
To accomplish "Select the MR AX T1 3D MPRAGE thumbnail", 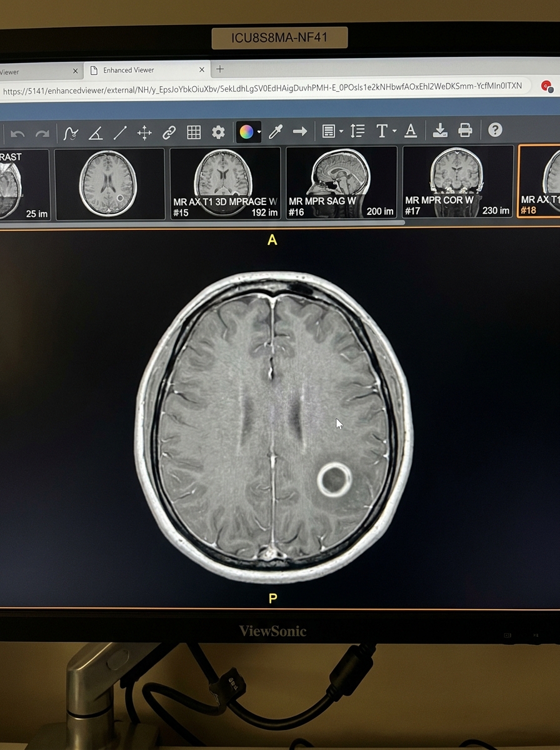I will pos(225,183).
